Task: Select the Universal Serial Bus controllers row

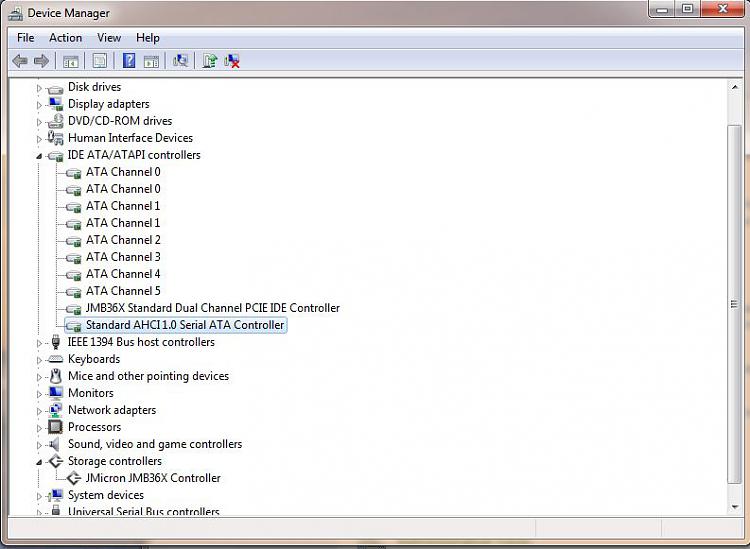Action: pos(143,511)
